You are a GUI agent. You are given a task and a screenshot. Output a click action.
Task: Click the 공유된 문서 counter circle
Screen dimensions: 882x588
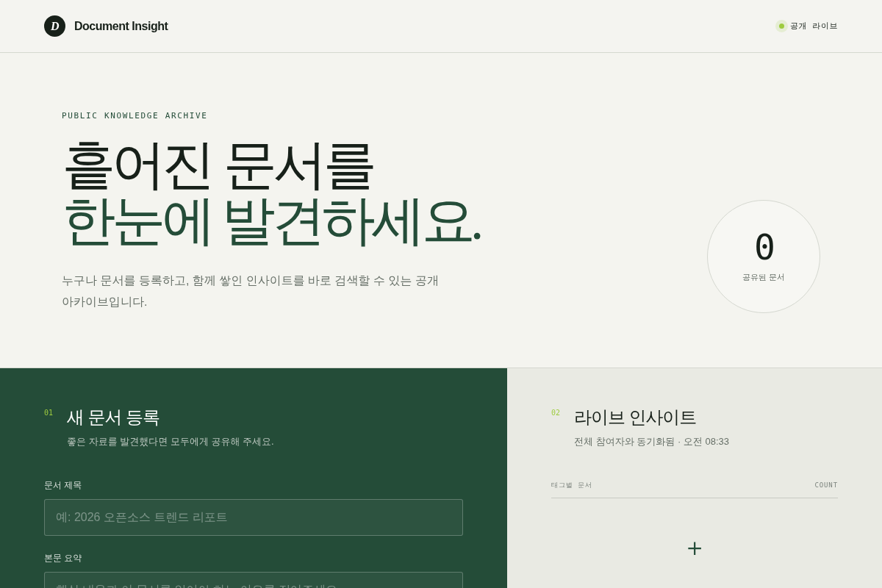764,257
